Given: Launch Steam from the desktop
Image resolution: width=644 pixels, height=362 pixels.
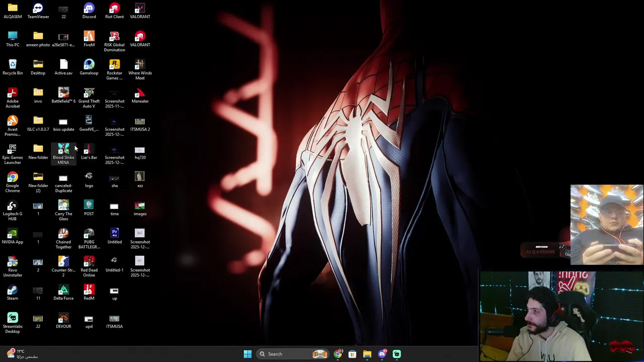Looking at the screenshot, I should click(x=13, y=292).
